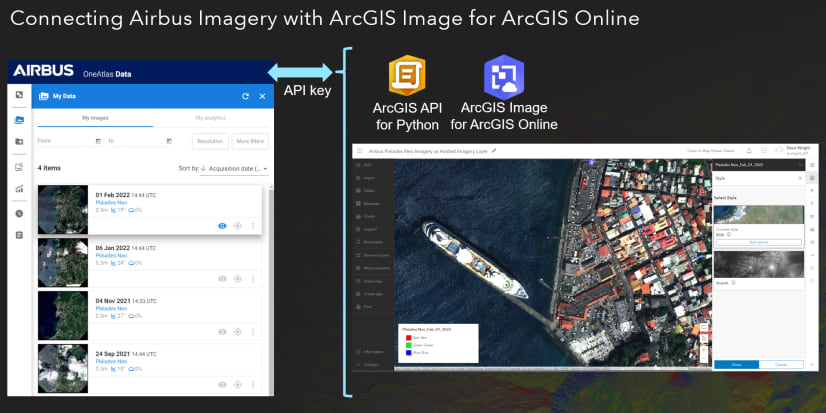This screenshot has width=826, height=413.
Task: Open the Sort by Acquisition date dropdown
Action: click(x=234, y=169)
